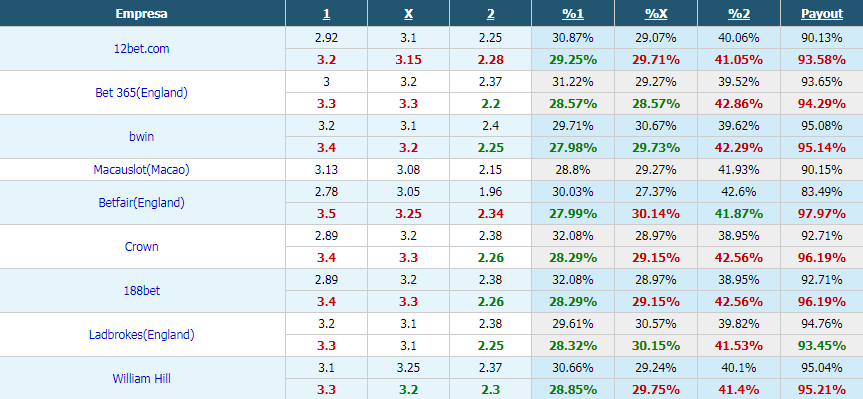
Task: Open the 188bet bookmaker link
Action: [142, 291]
